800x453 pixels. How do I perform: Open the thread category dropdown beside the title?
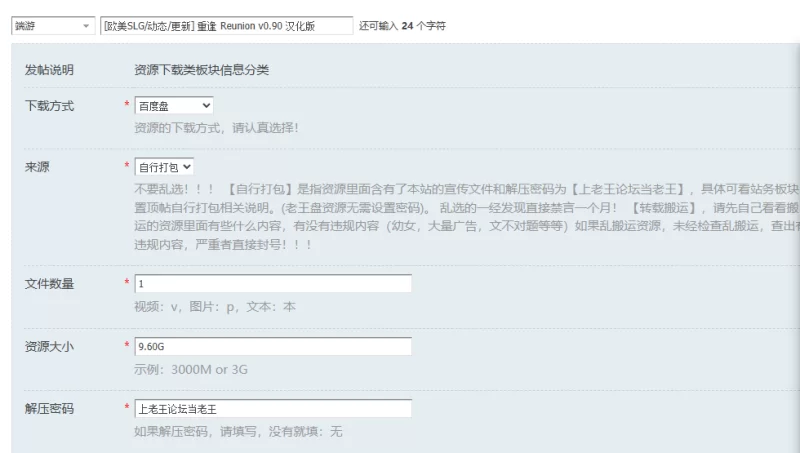click(53, 26)
